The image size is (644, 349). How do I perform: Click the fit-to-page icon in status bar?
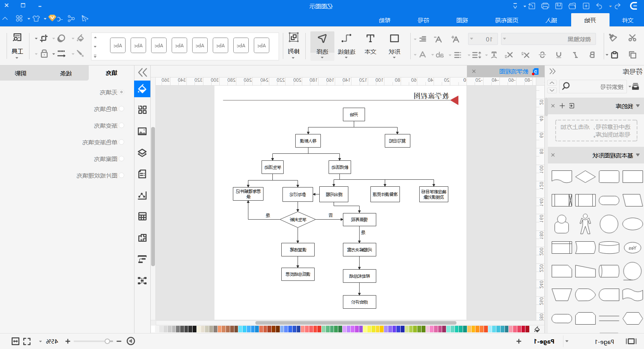[15, 341]
